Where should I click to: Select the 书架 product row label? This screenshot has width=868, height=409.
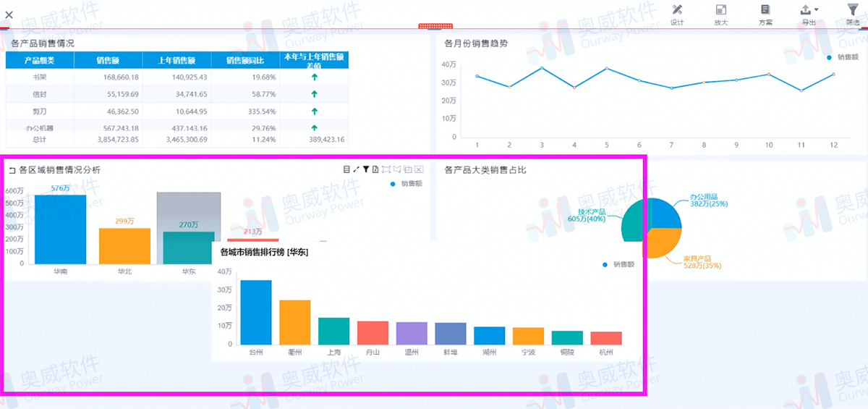pos(40,77)
